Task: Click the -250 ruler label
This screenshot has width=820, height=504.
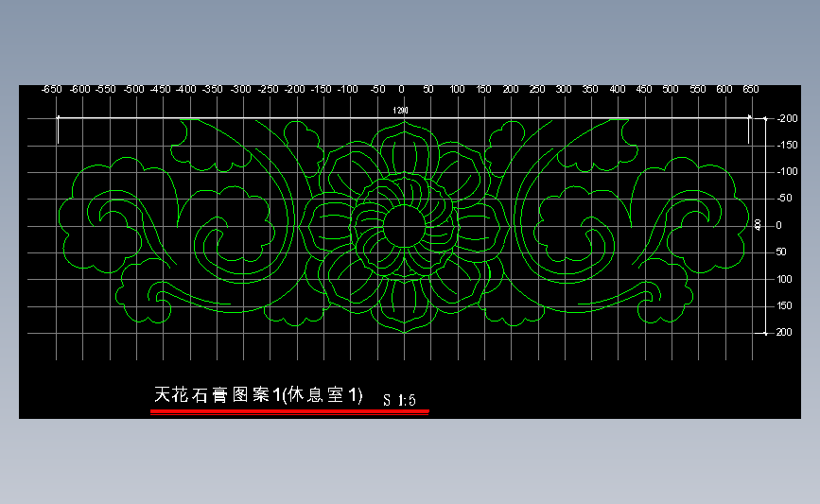Action: click(269, 90)
